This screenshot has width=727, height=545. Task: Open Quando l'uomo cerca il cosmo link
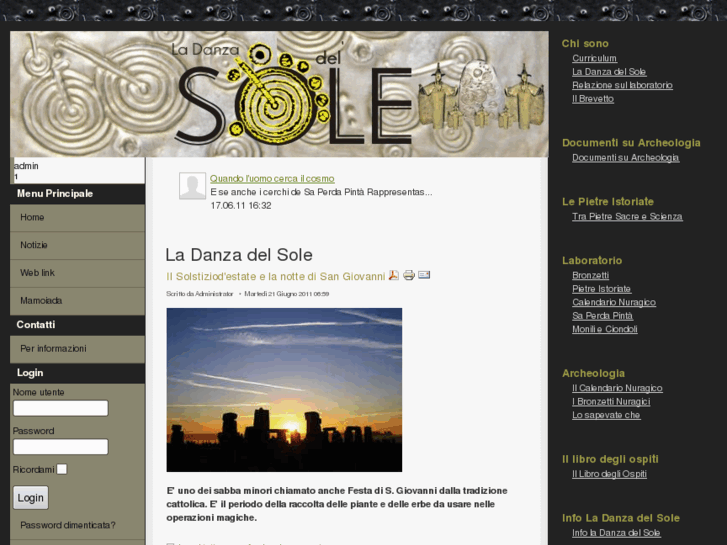tap(272, 179)
